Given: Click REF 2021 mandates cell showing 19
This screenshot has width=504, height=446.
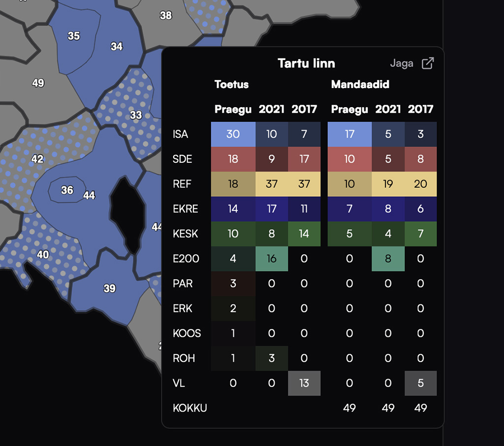Looking at the screenshot, I should 388,184.
